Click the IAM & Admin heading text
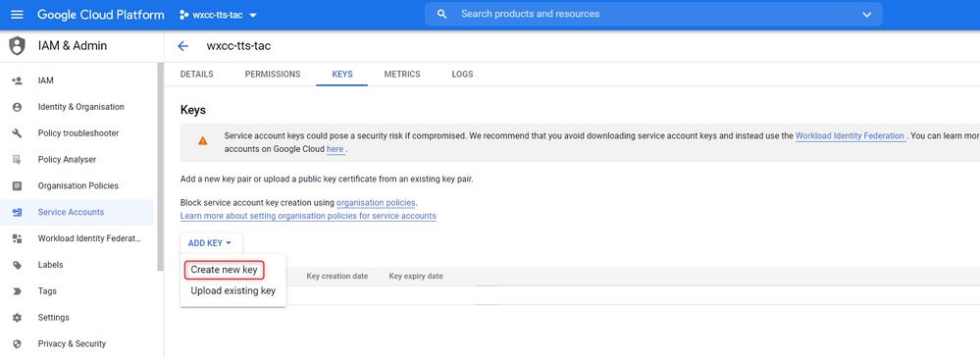 pyautogui.click(x=73, y=46)
